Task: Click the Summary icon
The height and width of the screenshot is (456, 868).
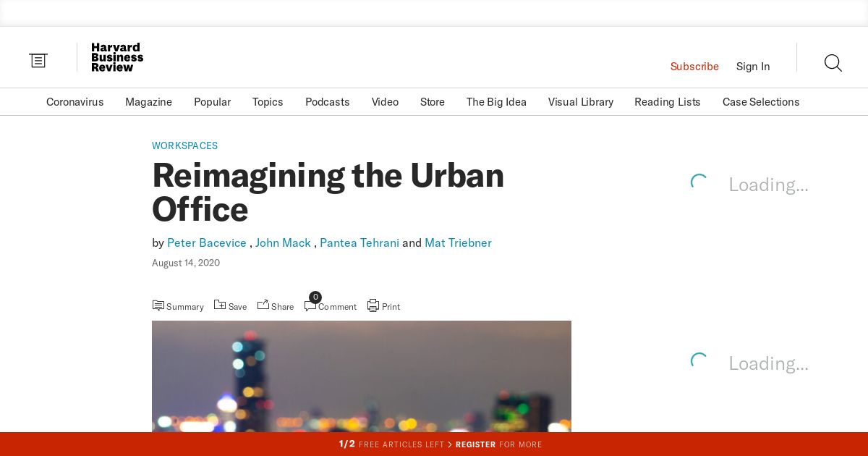Action: (x=158, y=305)
